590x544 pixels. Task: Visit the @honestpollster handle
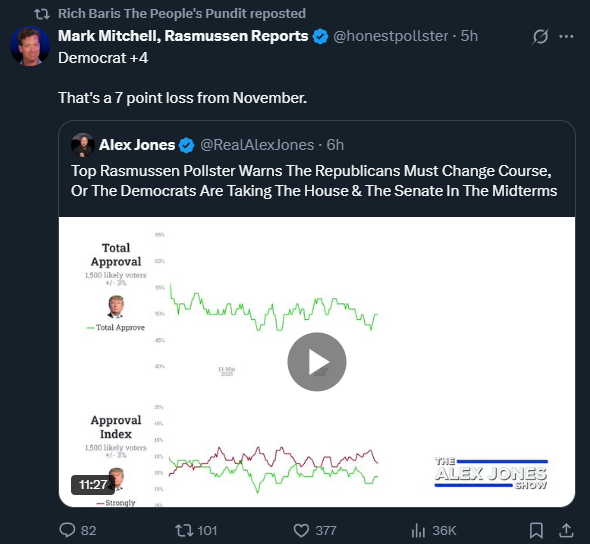[x=391, y=36]
